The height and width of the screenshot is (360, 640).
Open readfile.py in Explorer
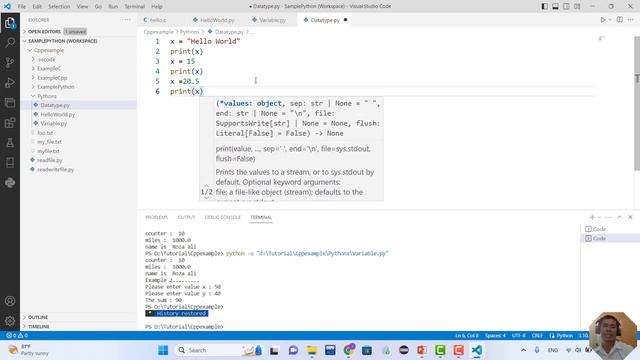[x=78, y=160]
